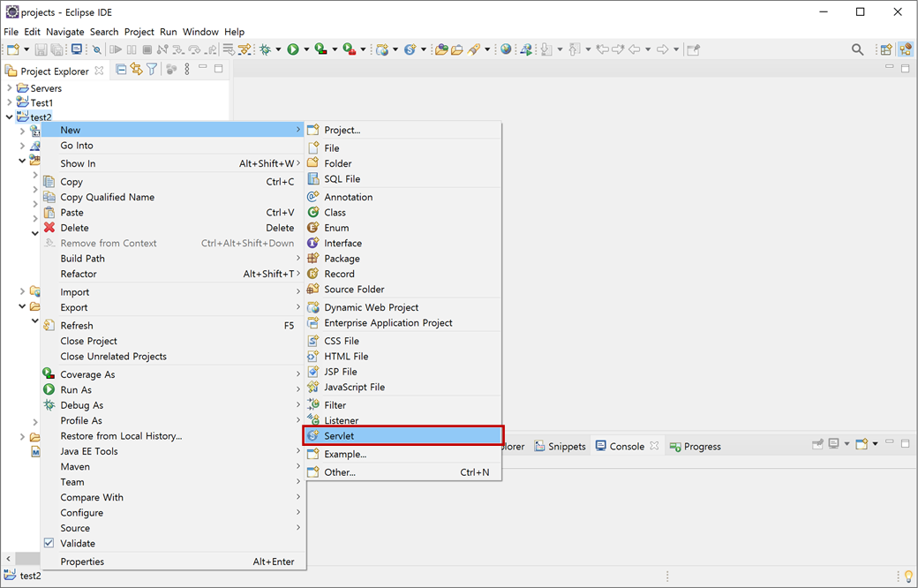Image resolution: width=918 pixels, height=588 pixels.
Task: Click the funnel Filter icon in Project Explorer
Action: (152, 70)
